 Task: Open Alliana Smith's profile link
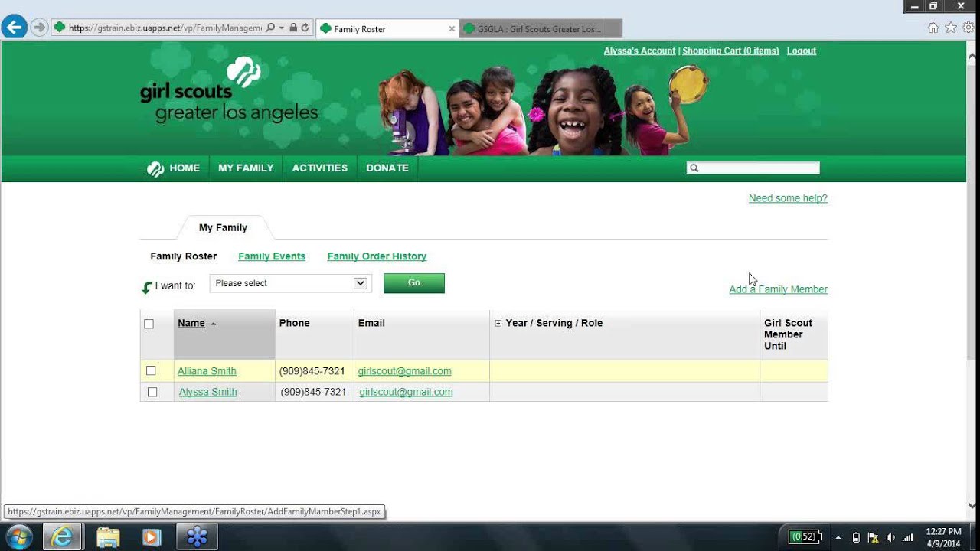[207, 371]
